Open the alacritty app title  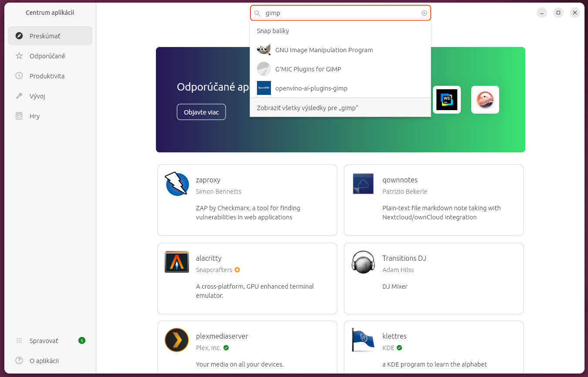point(209,258)
